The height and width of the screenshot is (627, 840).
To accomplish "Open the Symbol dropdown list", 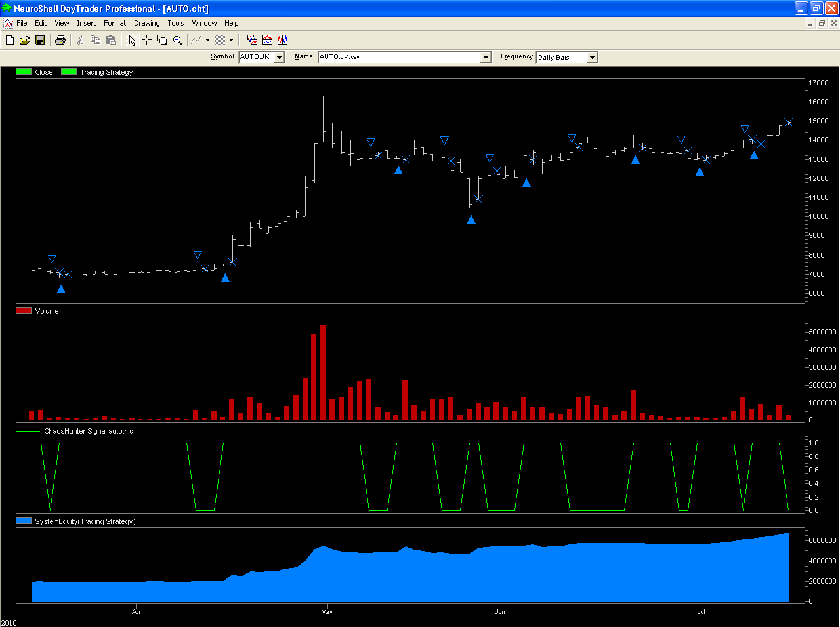I will tap(279, 58).
